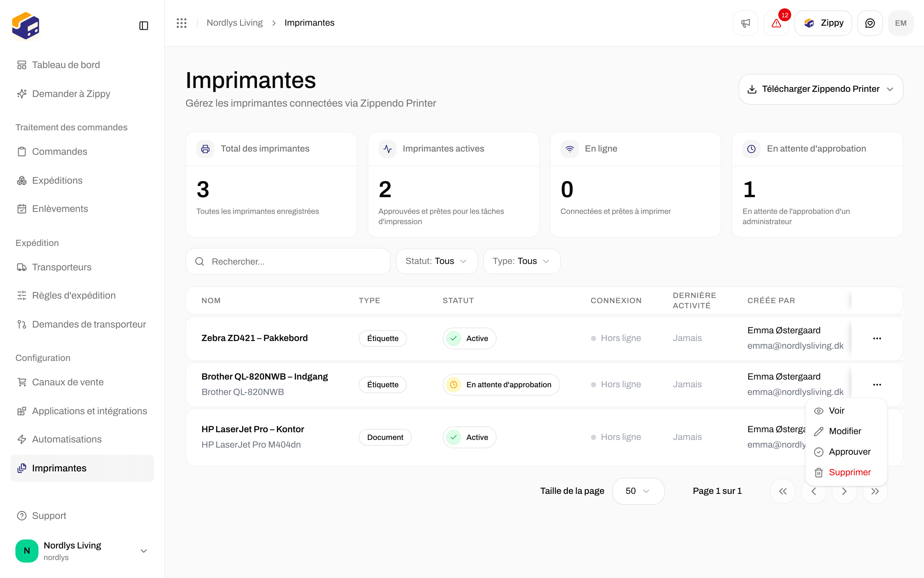
Task: Expand the Statut: Tous filter
Action: (x=437, y=261)
